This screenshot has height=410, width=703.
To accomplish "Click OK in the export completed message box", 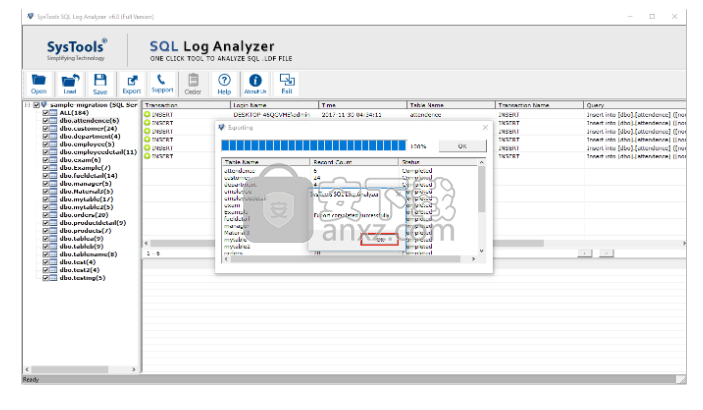I will pos(379,240).
